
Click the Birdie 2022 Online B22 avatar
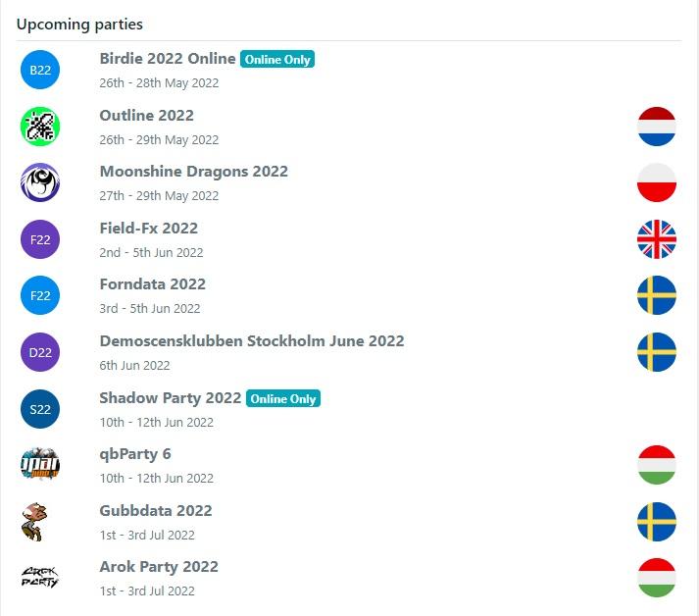click(x=40, y=70)
